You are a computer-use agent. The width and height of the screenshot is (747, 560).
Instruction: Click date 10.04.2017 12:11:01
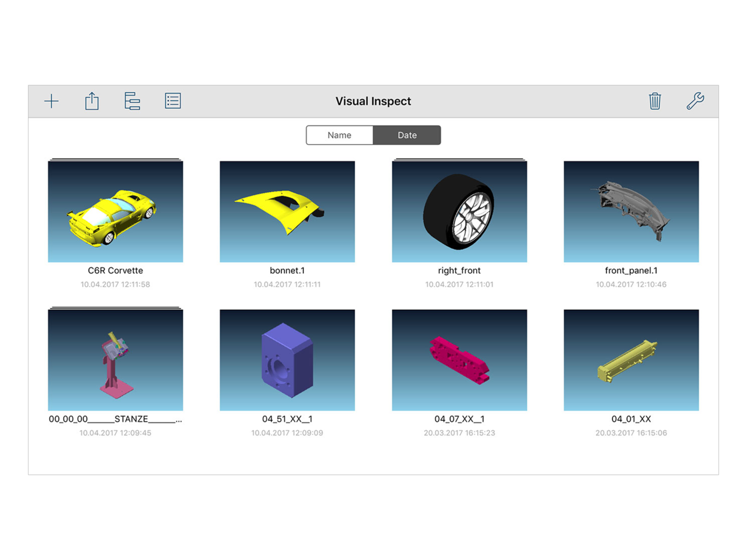pyautogui.click(x=459, y=284)
